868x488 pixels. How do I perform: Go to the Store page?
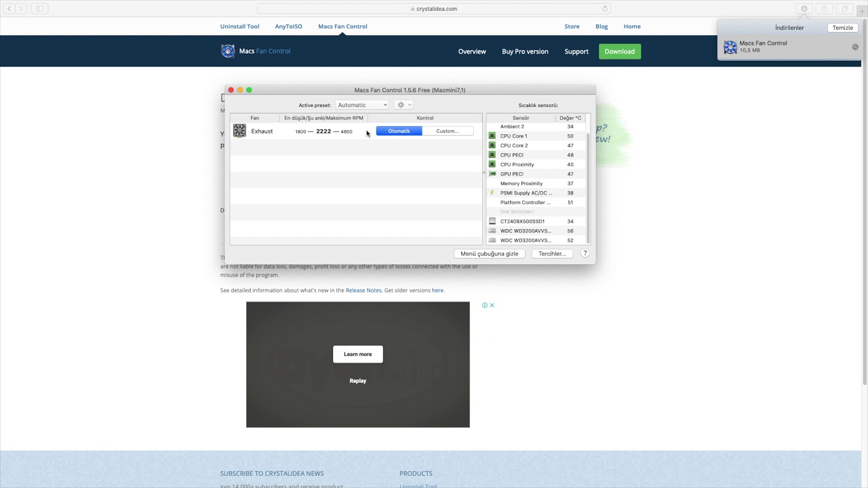click(572, 26)
